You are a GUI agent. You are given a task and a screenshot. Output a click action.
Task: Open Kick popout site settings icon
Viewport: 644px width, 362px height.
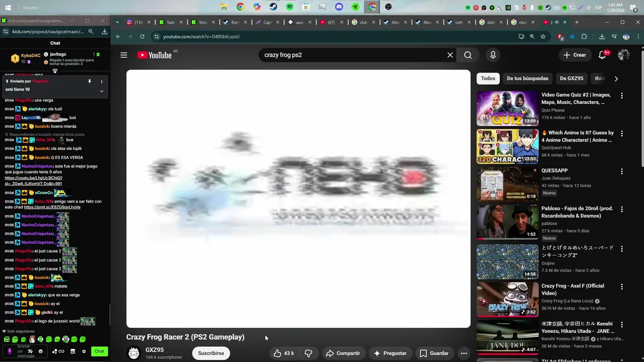tap(5, 31)
